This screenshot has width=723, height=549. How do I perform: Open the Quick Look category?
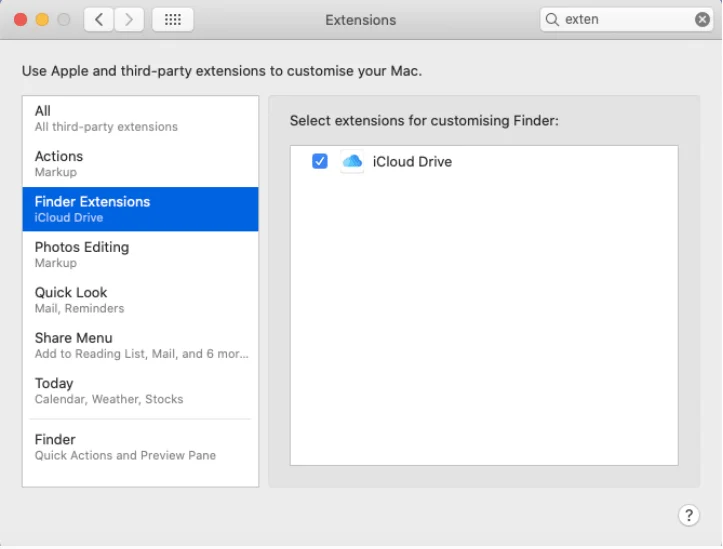click(x=140, y=300)
